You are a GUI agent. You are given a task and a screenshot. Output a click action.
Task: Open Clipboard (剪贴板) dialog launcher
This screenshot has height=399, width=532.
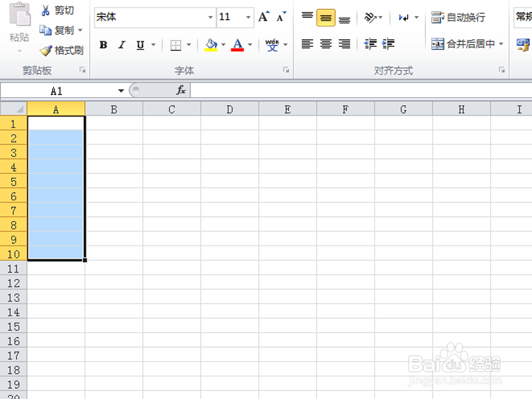[82, 70]
